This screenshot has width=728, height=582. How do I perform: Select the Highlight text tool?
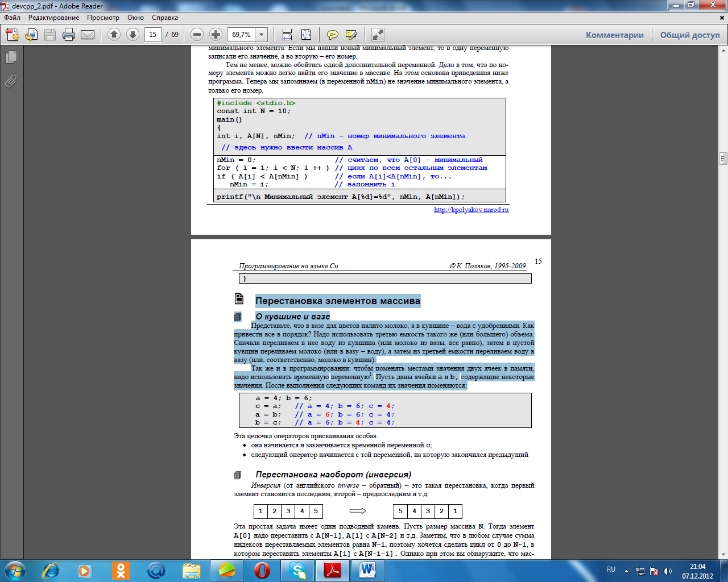pos(351,35)
